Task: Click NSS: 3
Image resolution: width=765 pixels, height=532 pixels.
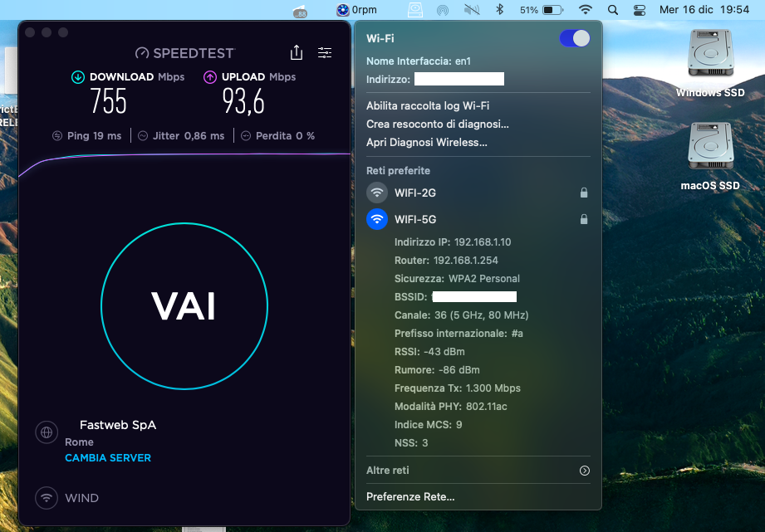Action: tap(411, 442)
